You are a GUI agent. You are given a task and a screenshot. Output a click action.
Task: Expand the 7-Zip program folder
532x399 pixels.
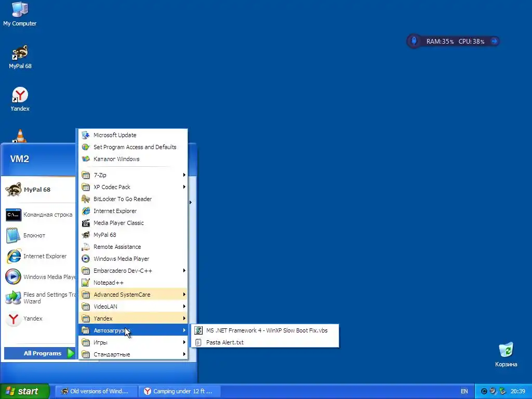coord(133,175)
